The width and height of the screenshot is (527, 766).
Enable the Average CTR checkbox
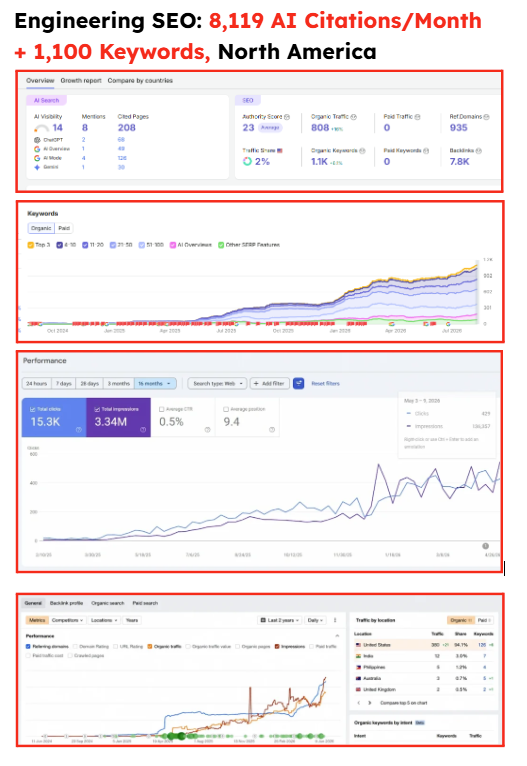(162, 409)
